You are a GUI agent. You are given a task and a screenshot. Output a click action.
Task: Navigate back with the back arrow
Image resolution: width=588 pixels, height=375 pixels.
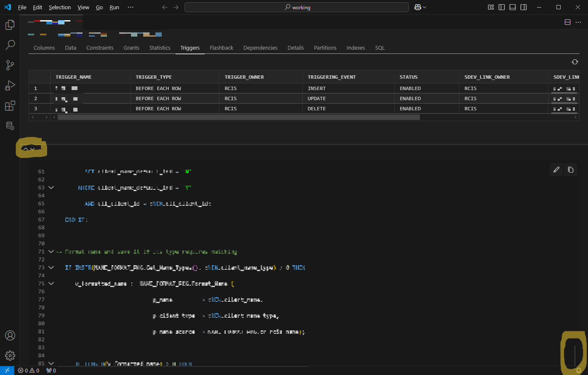165,7
